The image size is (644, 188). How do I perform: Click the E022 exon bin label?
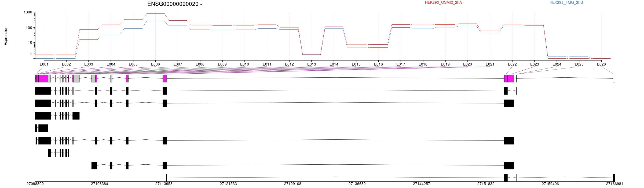[x=512, y=64]
